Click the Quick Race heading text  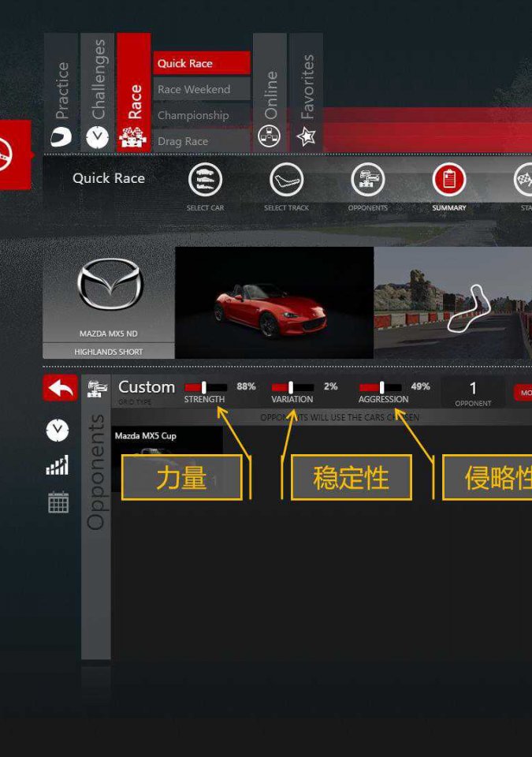(109, 178)
